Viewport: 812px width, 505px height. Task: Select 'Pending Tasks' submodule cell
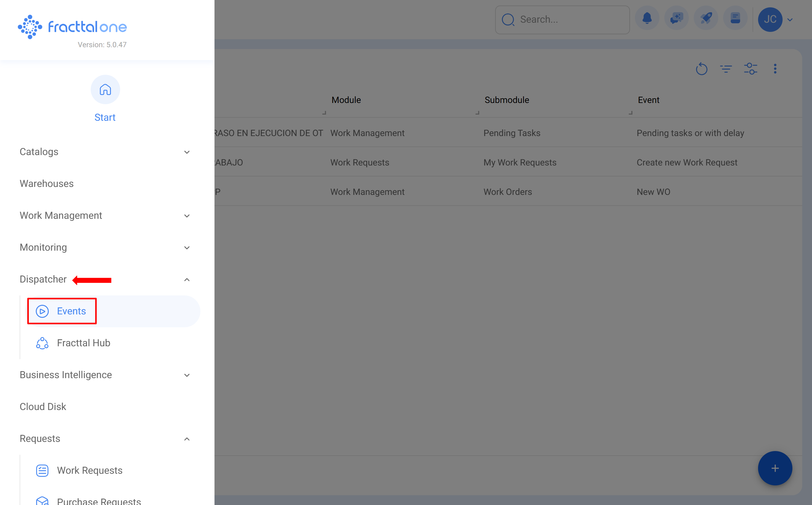pyautogui.click(x=511, y=133)
